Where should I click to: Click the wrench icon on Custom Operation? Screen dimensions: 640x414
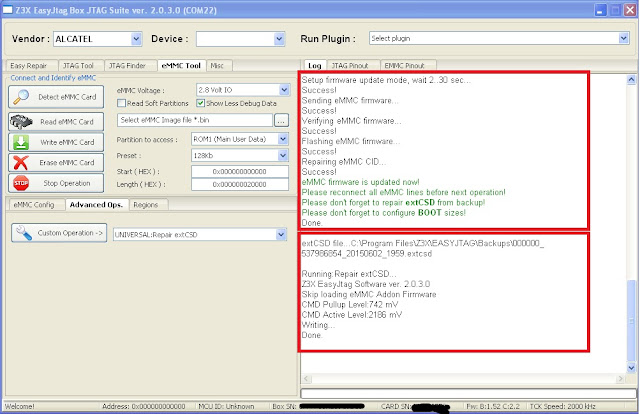(x=24, y=233)
